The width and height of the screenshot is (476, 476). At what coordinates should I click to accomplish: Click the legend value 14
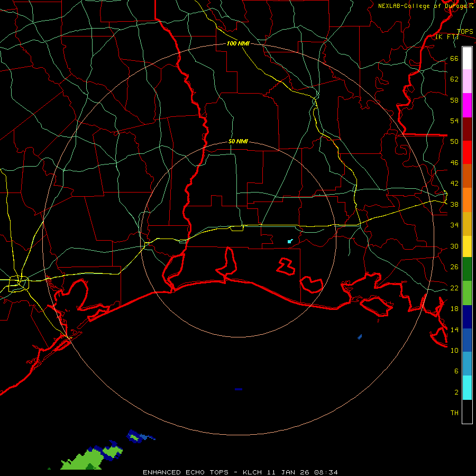[454, 329]
